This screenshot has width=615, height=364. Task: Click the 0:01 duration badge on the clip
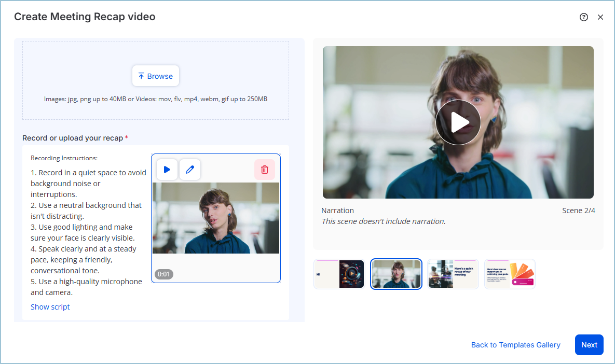coord(164,274)
